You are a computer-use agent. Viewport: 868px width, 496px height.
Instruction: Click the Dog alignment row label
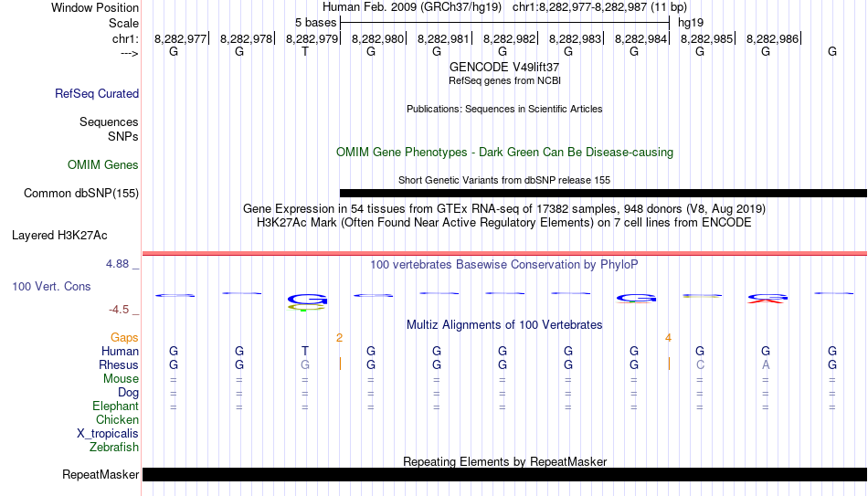(128, 393)
